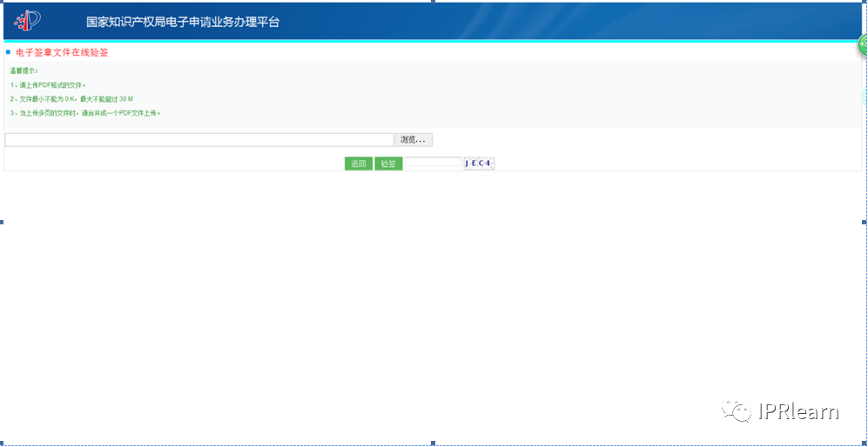Screen dimensions: 868x447
Task: Refresh the JEC4 captcha image
Action: [x=479, y=163]
